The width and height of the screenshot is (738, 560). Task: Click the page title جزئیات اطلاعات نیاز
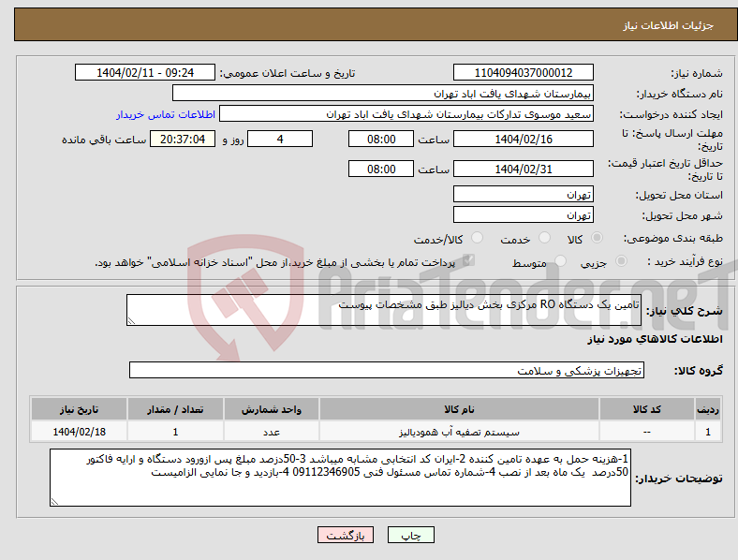click(x=669, y=25)
